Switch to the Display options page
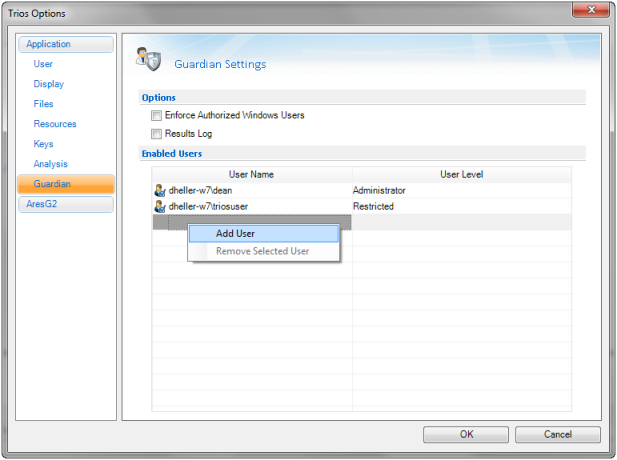 click(x=48, y=84)
